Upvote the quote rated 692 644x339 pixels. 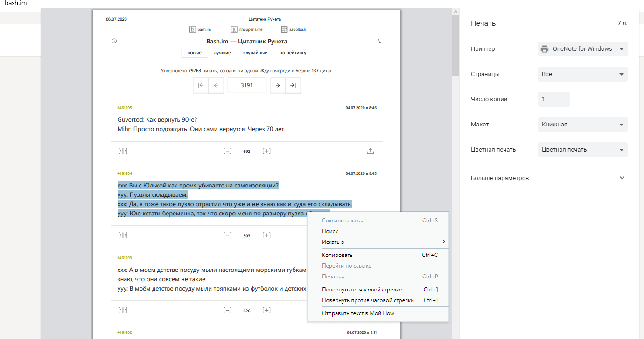pyautogui.click(x=266, y=151)
